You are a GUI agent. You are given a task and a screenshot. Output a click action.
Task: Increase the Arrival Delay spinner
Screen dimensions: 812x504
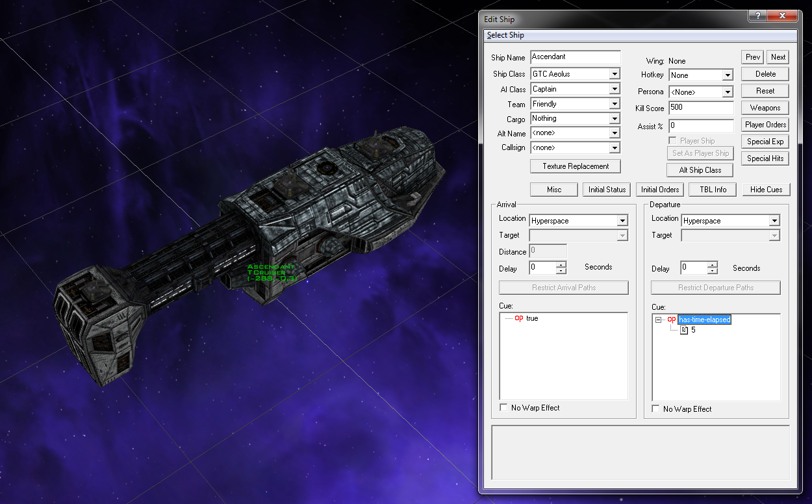click(561, 264)
